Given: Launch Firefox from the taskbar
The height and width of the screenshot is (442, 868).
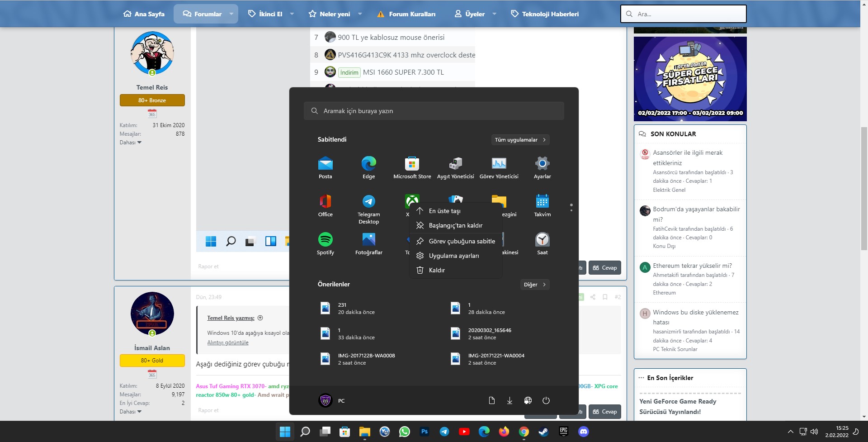Looking at the screenshot, I should point(504,432).
